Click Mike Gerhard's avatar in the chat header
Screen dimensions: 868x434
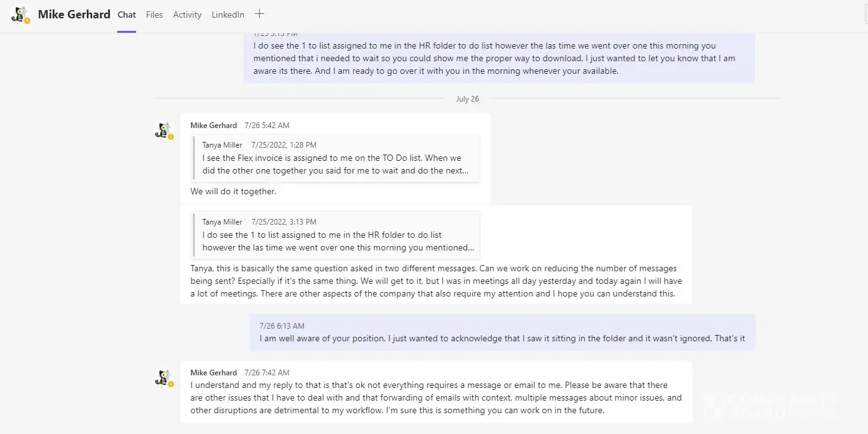point(20,15)
